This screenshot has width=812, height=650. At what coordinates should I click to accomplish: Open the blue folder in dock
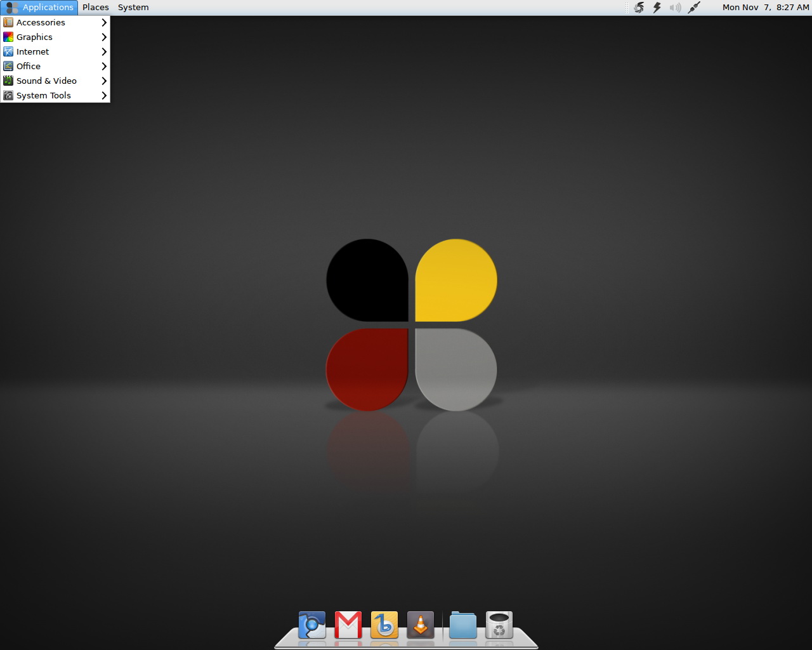coord(463,625)
